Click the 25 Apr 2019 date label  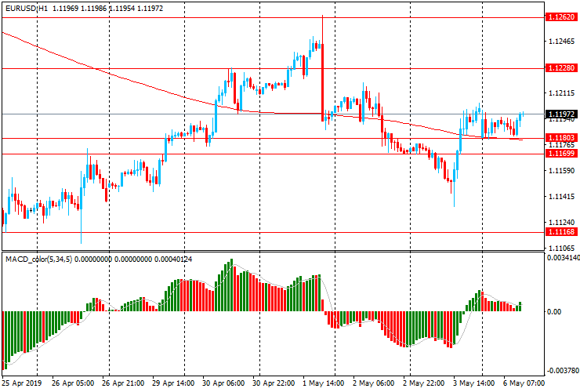pyautogui.click(x=22, y=383)
